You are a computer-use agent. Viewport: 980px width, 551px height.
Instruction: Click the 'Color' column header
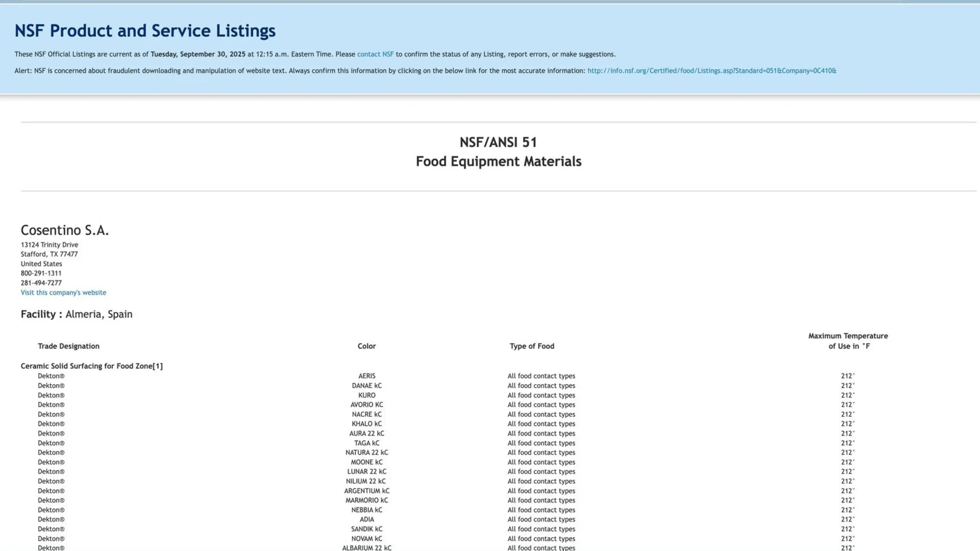tap(366, 346)
